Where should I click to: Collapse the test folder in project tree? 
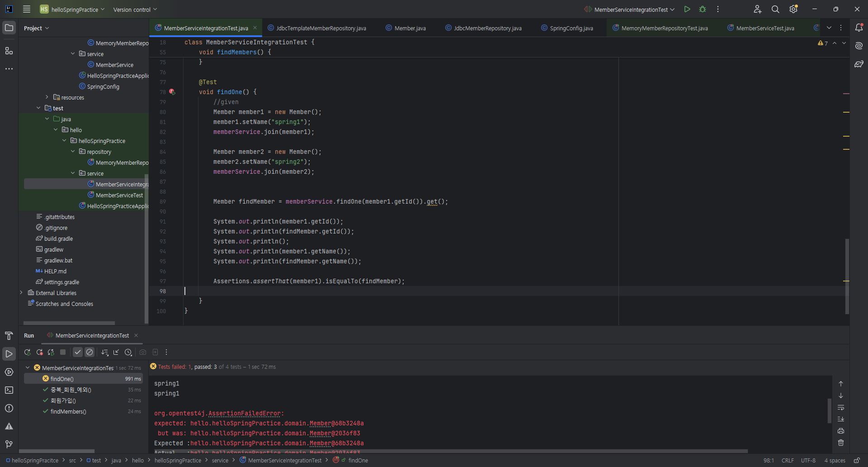(x=38, y=108)
